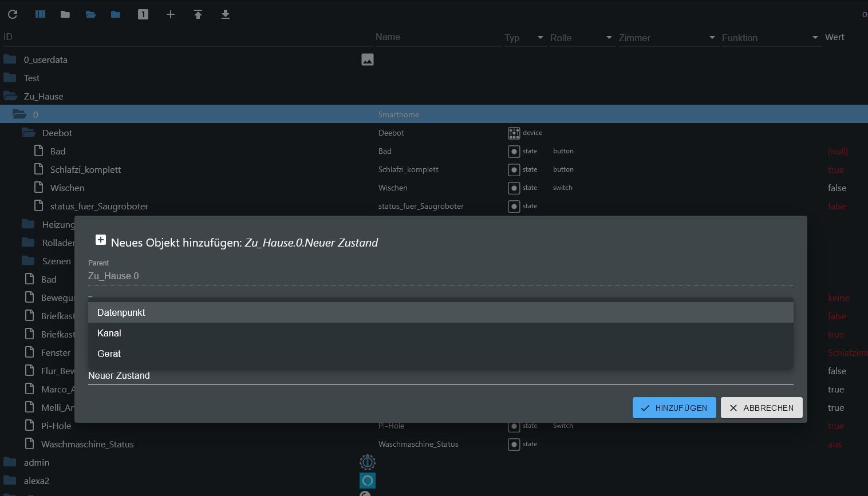Select Gerät from the type list
Image resolution: width=868 pixels, height=496 pixels.
tap(441, 354)
